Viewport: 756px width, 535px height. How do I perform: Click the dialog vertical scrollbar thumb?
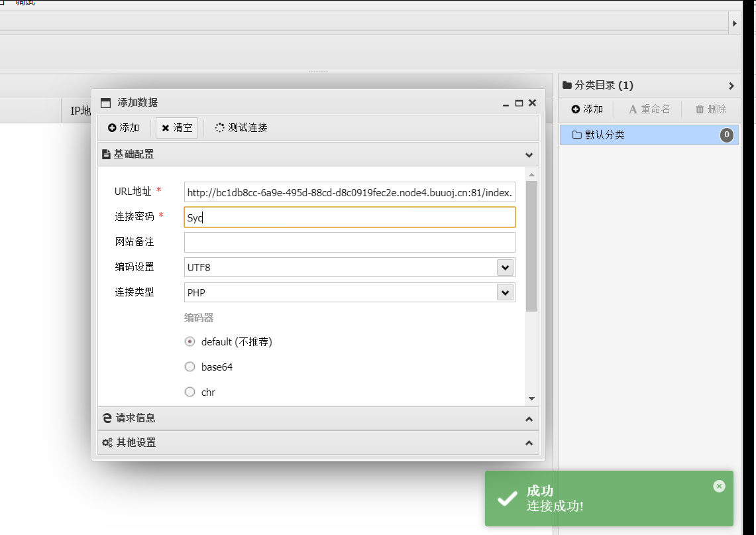[531, 247]
